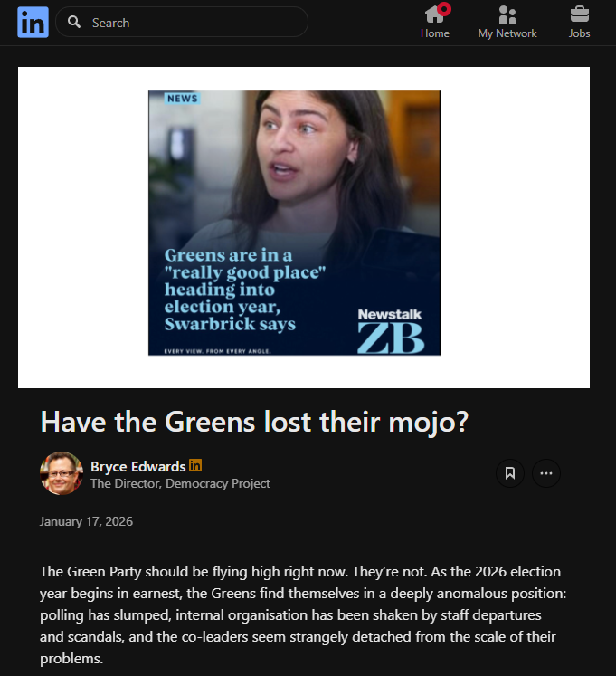Image resolution: width=616 pixels, height=676 pixels.
Task: Click the Swarbrick quote text in image
Action: (x=244, y=290)
